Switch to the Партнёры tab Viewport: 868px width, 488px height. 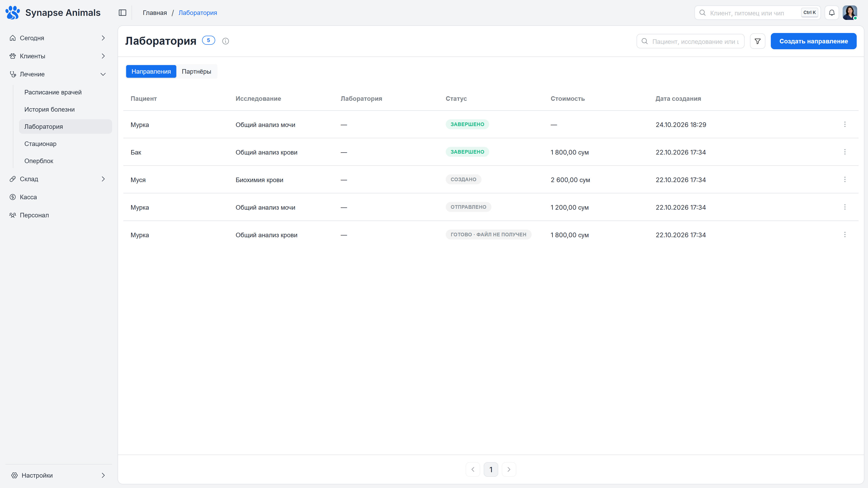pyautogui.click(x=196, y=71)
